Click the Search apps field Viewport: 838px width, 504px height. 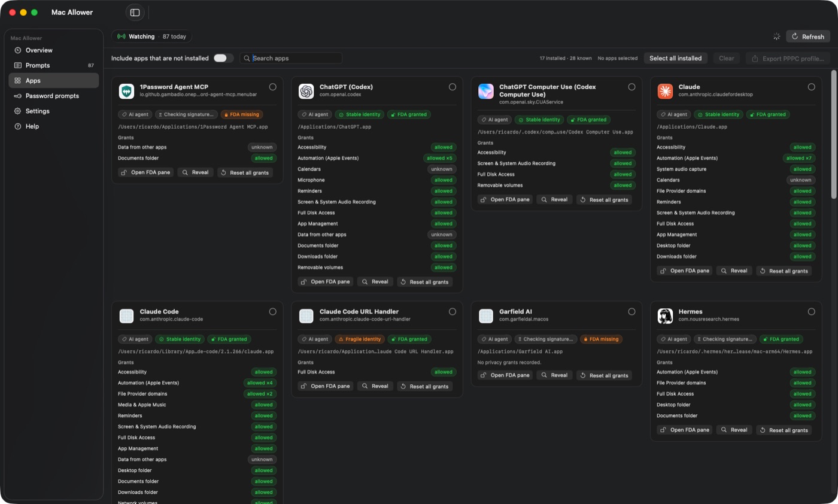click(291, 58)
